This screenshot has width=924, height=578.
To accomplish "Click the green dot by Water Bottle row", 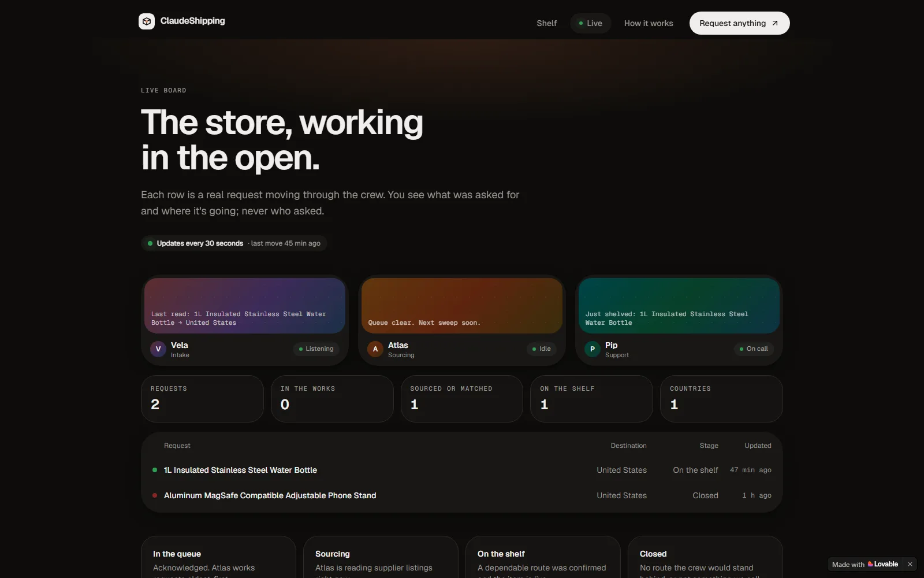I will pos(155,470).
